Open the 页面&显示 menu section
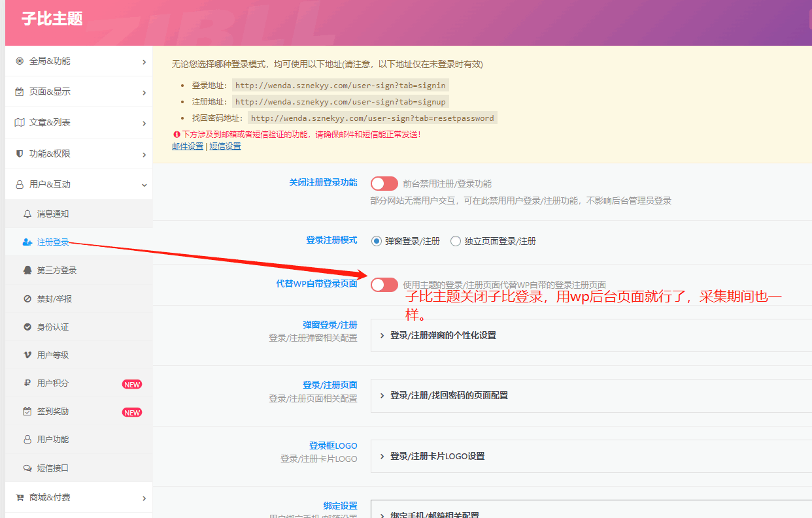 tap(78, 92)
